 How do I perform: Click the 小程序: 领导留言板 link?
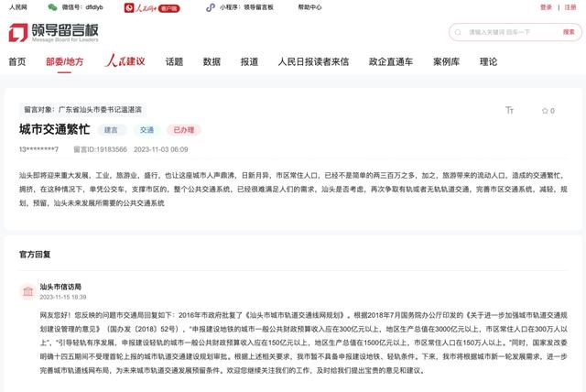[246, 7]
